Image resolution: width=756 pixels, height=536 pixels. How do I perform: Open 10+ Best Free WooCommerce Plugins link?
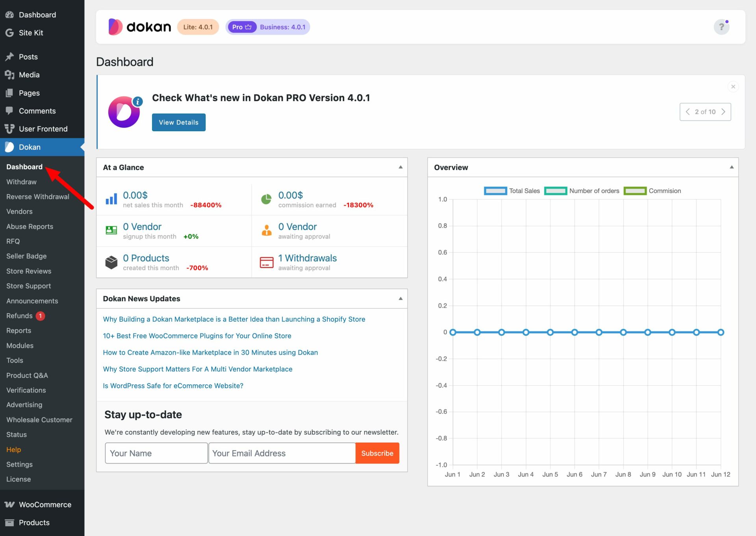[x=197, y=336]
